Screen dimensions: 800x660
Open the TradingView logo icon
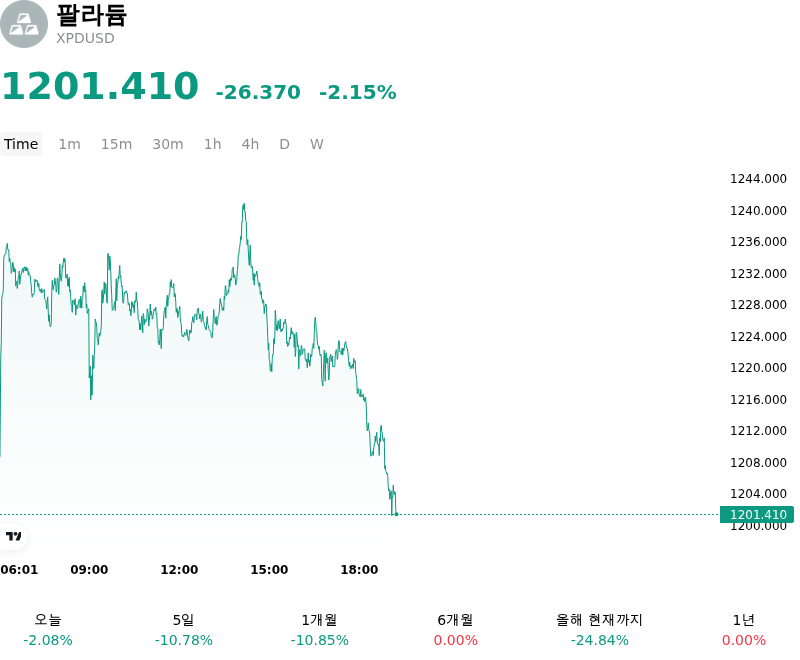[13, 536]
